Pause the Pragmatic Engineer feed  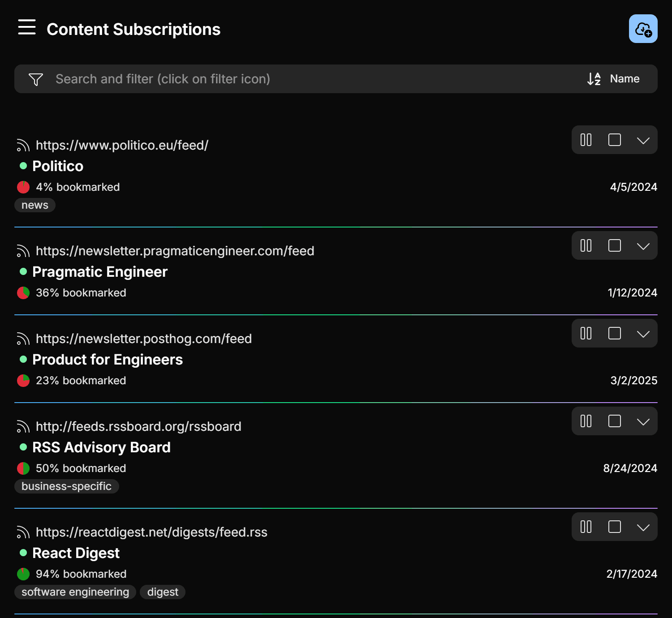pyautogui.click(x=585, y=245)
